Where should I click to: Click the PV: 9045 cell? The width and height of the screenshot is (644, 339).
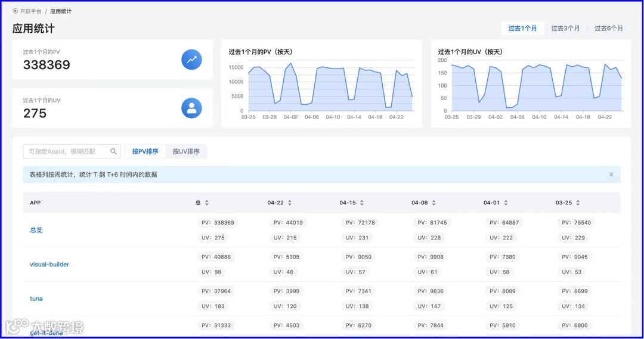[575, 257]
